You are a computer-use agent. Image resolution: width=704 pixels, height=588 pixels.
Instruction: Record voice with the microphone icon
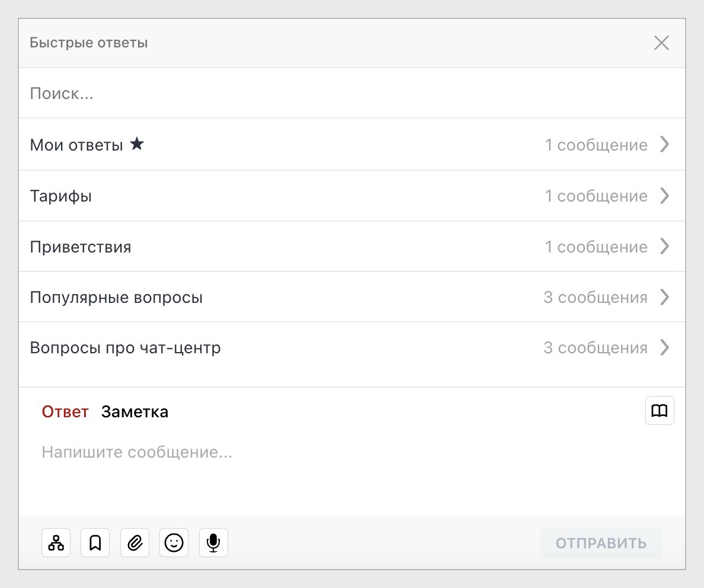click(x=213, y=543)
